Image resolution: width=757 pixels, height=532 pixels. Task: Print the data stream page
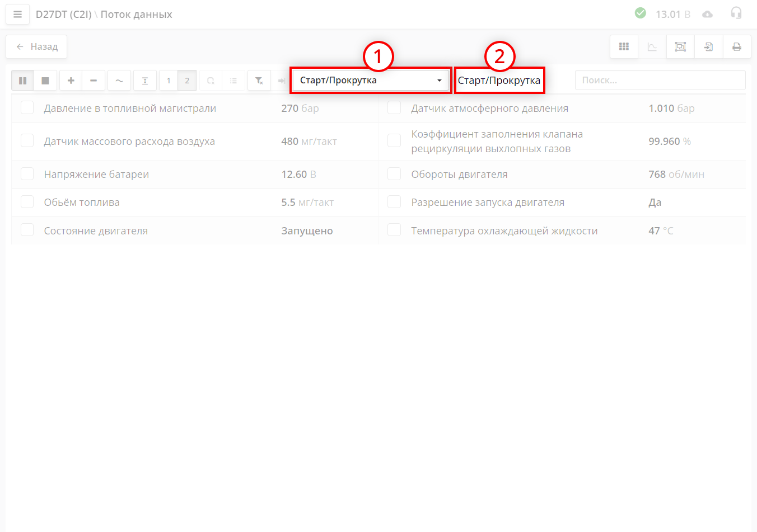click(737, 47)
